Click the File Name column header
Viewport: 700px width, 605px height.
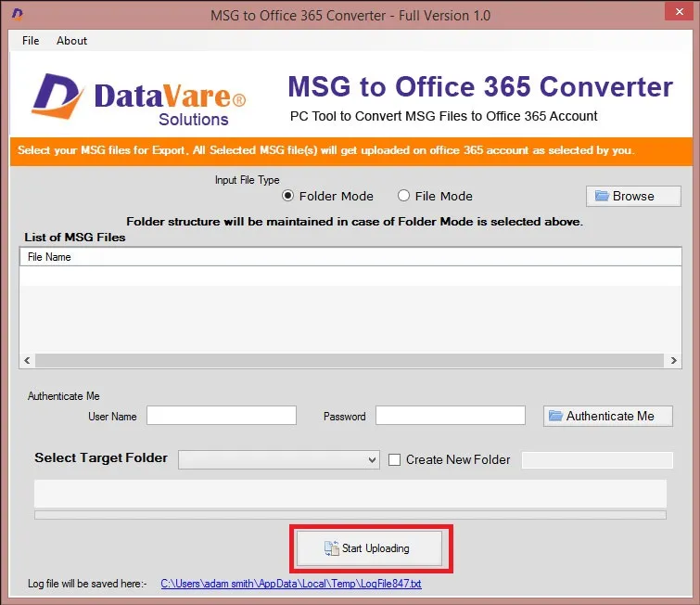click(x=350, y=257)
